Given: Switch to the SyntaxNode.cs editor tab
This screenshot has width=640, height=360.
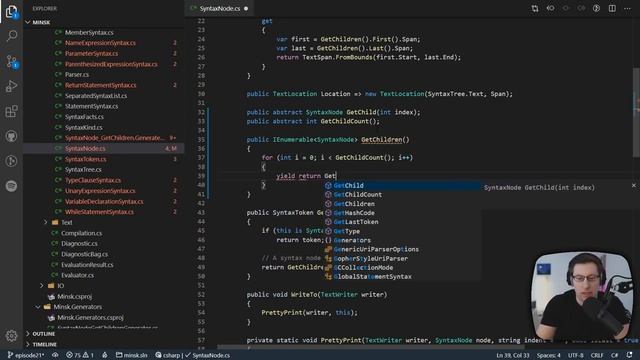Looking at the screenshot, I should click(x=219, y=8).
